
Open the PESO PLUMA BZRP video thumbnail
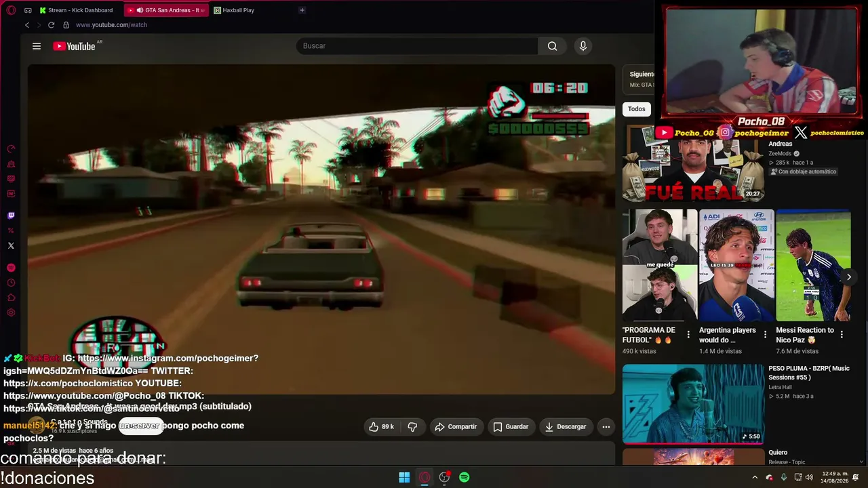[693, 404]
